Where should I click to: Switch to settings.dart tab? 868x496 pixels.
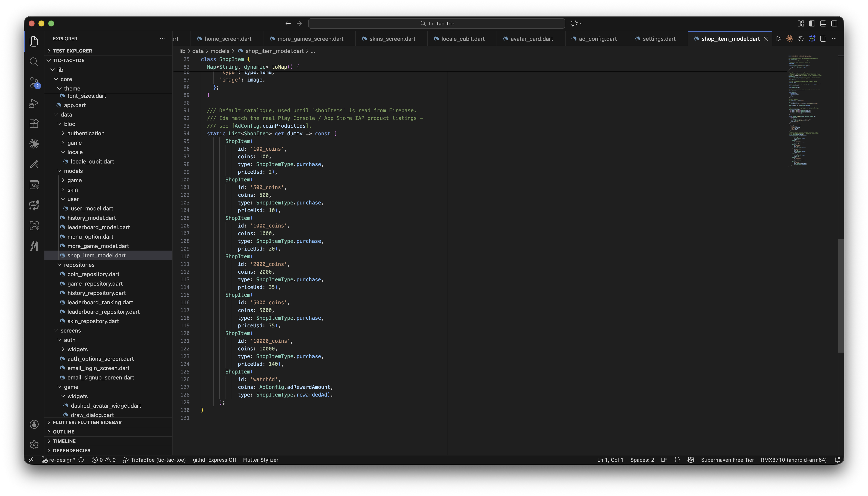pyautogui.click(x=659, y=39)
